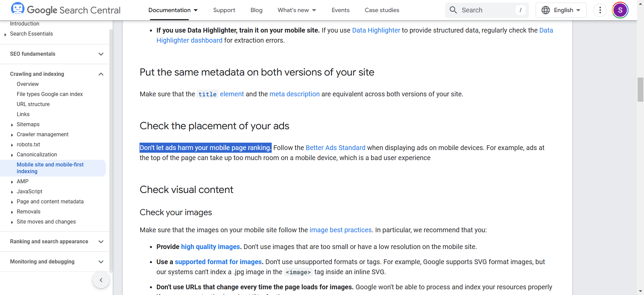644x295 pixels.
Task: Click the globe language icon
Action: pyautogui.click(x=546, y=10)
